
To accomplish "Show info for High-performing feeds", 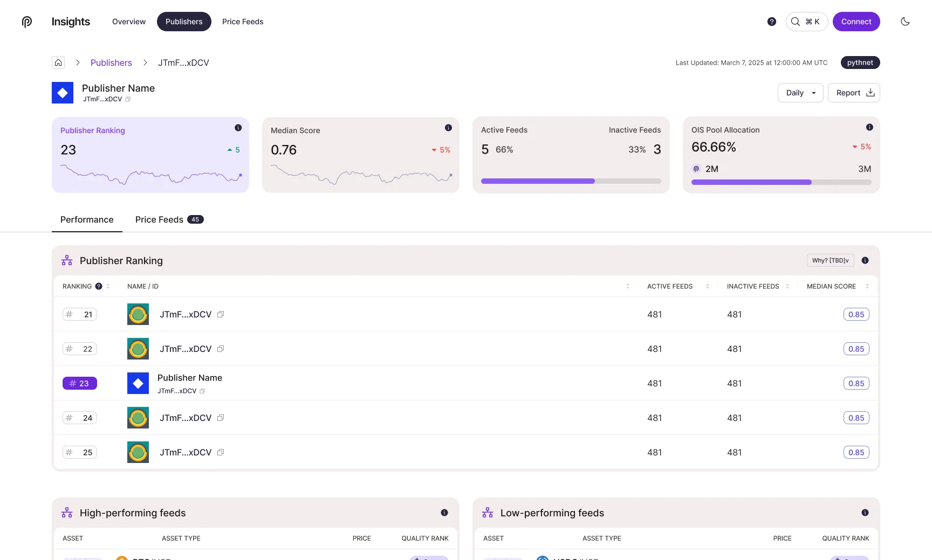I will click(444, 513).
